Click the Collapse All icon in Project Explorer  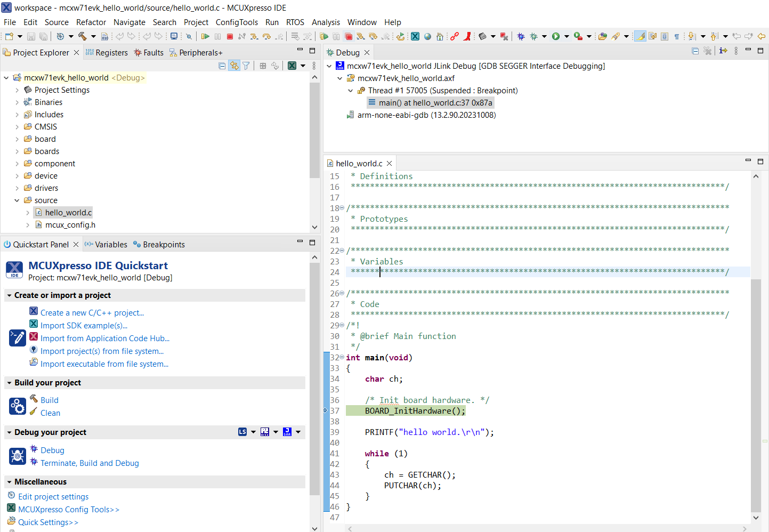[222, 66]
